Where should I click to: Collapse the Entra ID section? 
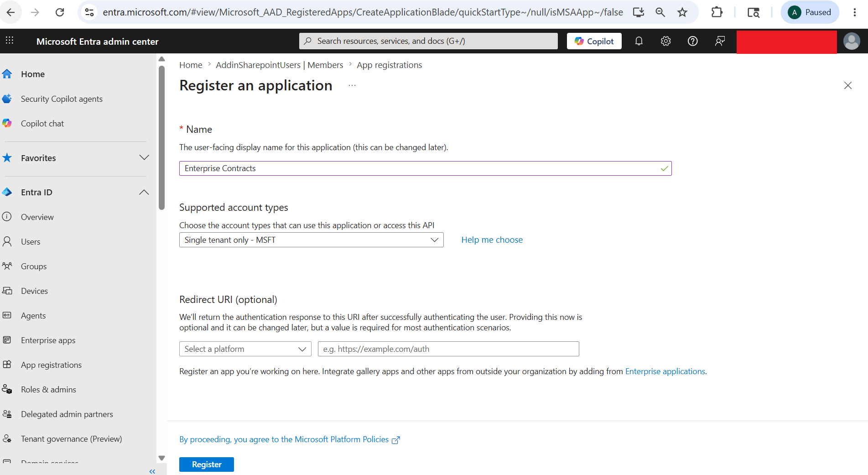[x=144, y=192]
